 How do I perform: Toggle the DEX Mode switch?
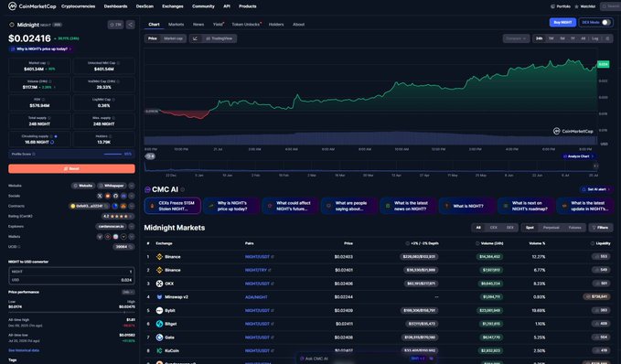coord(606,23)
